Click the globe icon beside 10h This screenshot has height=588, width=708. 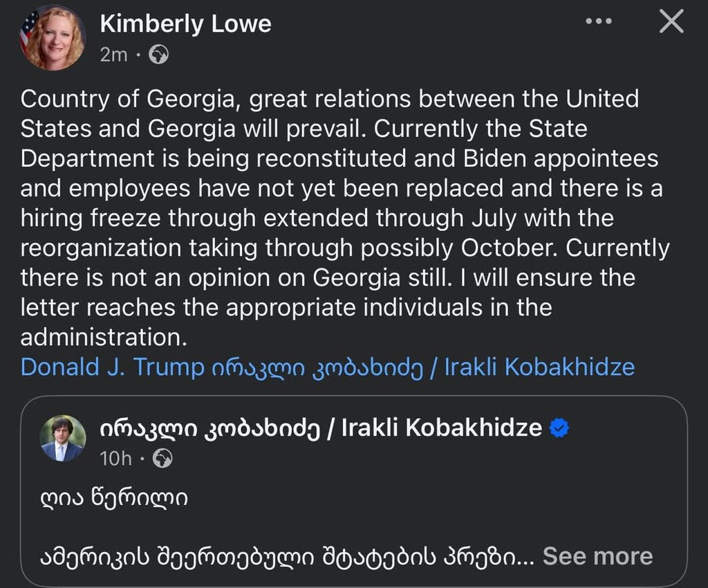(x=162, y=458)
